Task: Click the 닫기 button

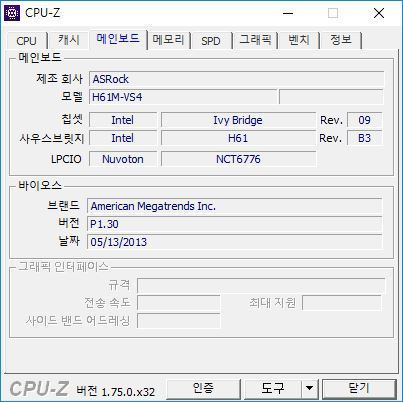Action: [x=359, y=388]
